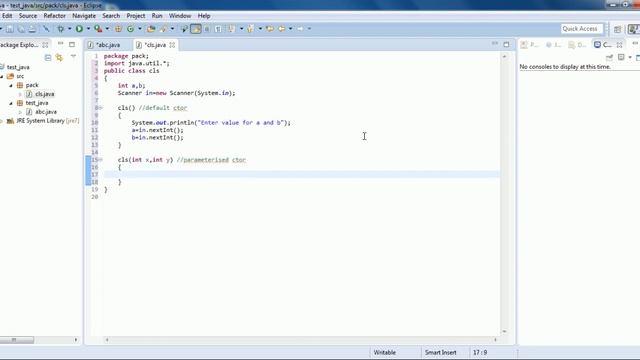640x360 pixels.
Task: Click the Back navigation arrow
Action: [282, 29]
